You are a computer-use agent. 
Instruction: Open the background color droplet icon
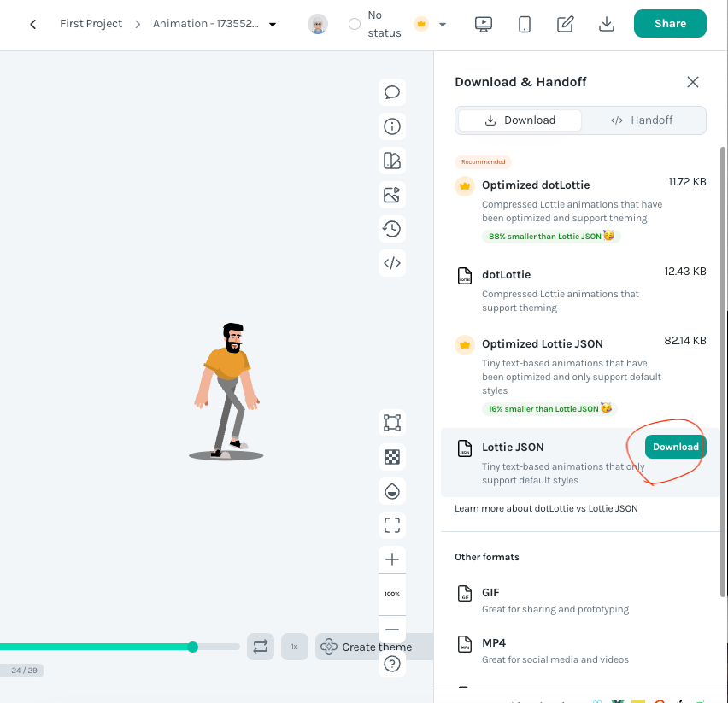pyautogui.click(x=392, y=491)
